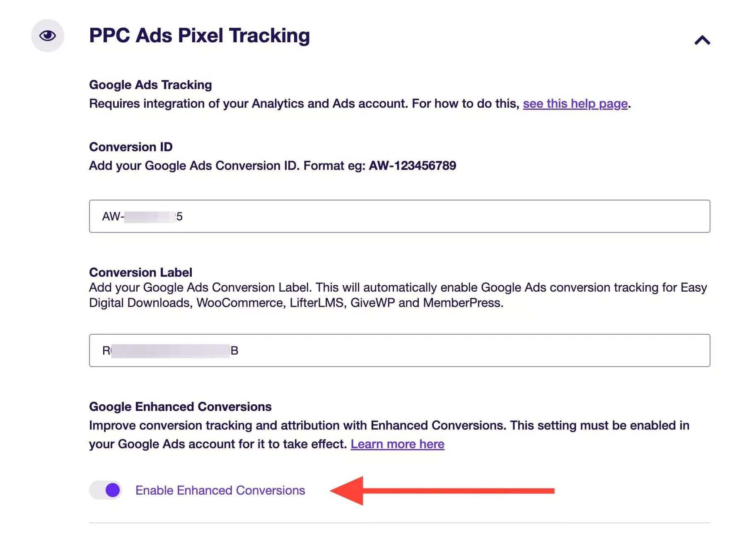Click the Google Enhanced Conversions heading
756x541 pixels.
[180, 407]
